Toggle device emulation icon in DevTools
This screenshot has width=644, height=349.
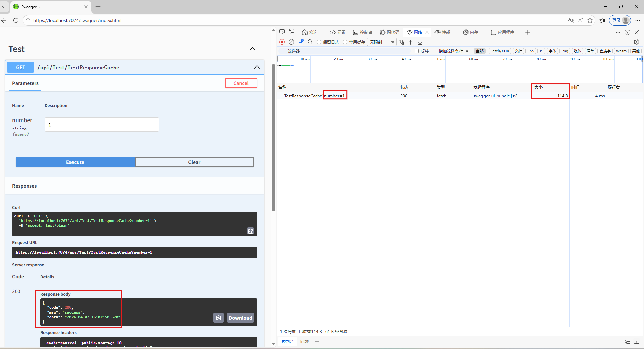291,32
